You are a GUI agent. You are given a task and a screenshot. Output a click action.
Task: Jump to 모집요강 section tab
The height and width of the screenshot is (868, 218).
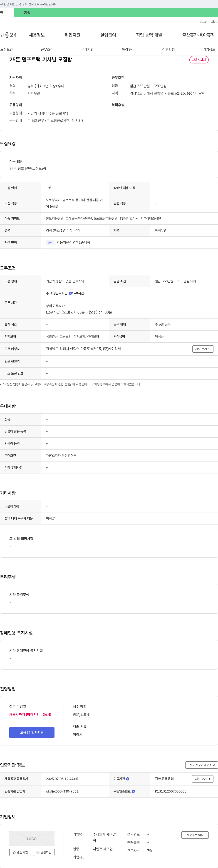[x=7, y=50]
